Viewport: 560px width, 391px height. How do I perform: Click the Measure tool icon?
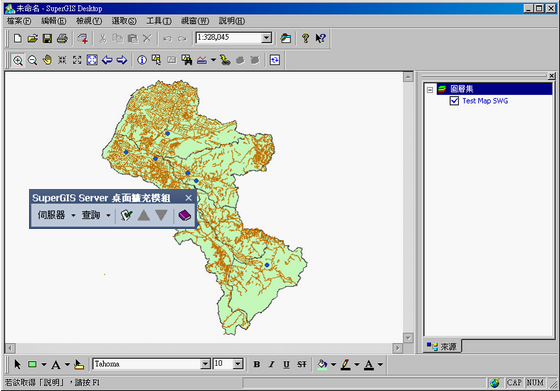click(202, 60)
